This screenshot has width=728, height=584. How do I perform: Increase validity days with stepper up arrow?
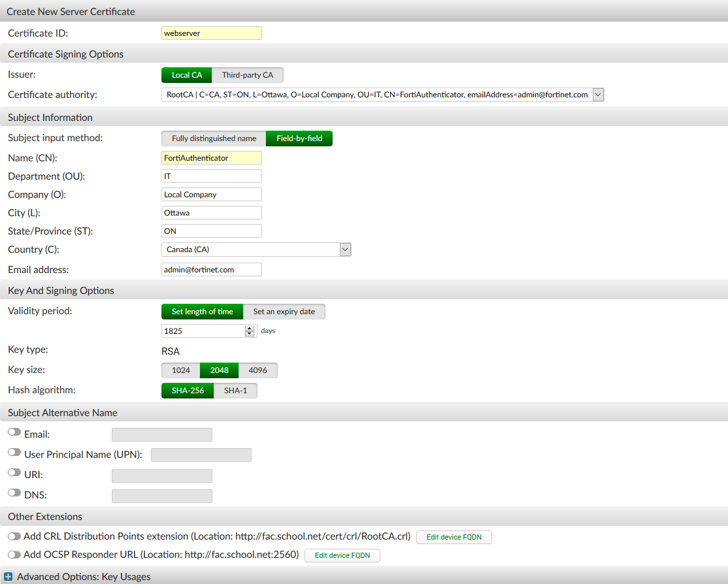(x=250, y=328)
